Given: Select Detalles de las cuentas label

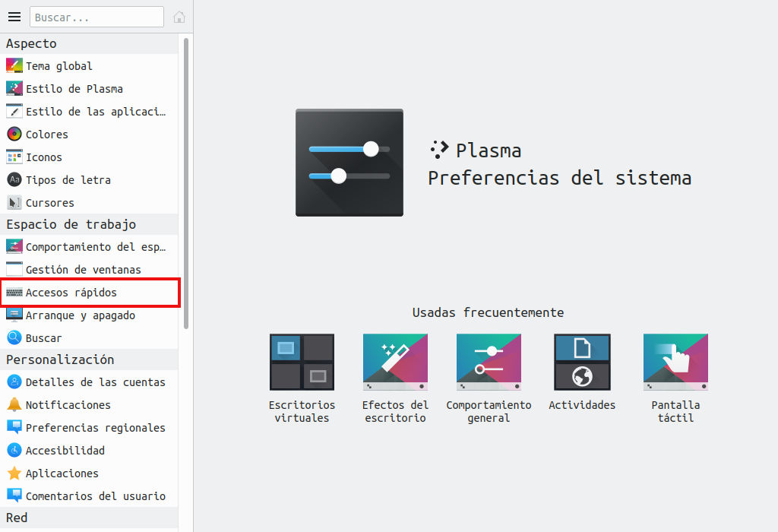Looking at the screenshot, I should pyautogui.click(x=95, y=382).
